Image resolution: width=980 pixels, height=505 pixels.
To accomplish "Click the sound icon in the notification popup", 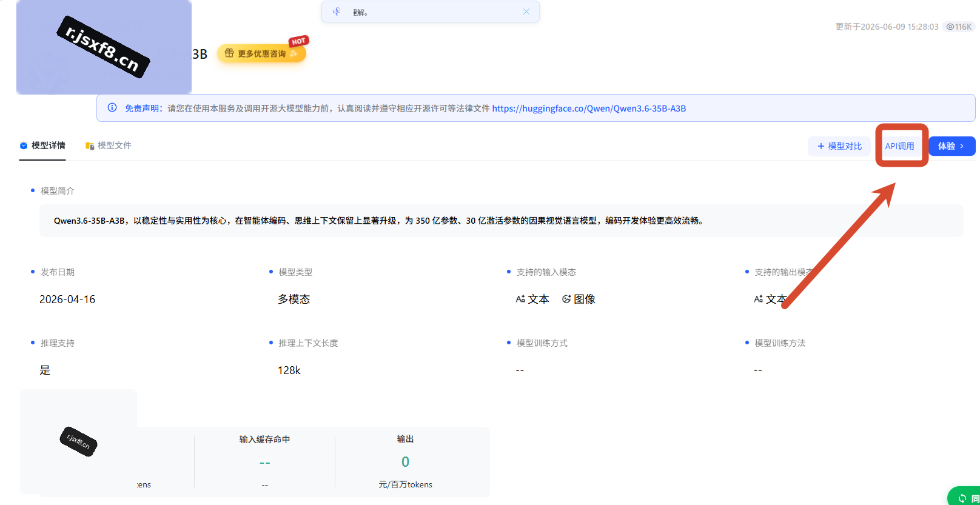I will click(x=337, y=12).
